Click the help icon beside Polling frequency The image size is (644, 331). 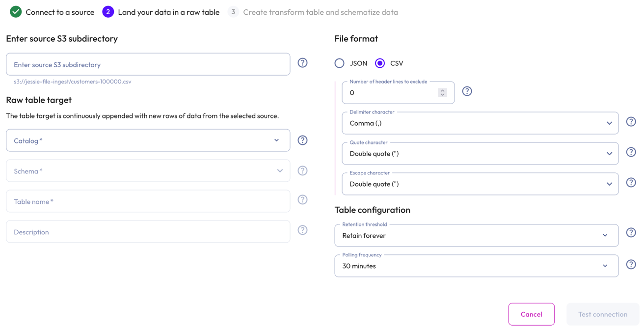pyautogui.click(x=631, y=264)
